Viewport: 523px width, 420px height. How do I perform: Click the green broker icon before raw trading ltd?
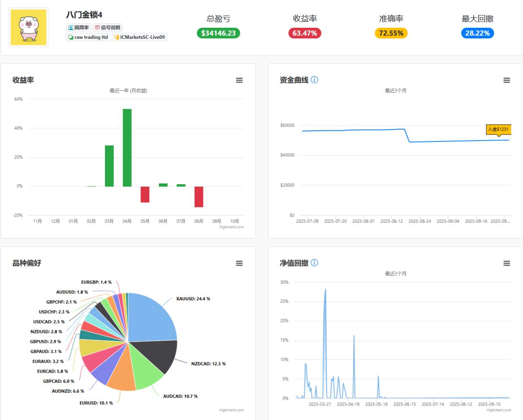coord(70,37)
